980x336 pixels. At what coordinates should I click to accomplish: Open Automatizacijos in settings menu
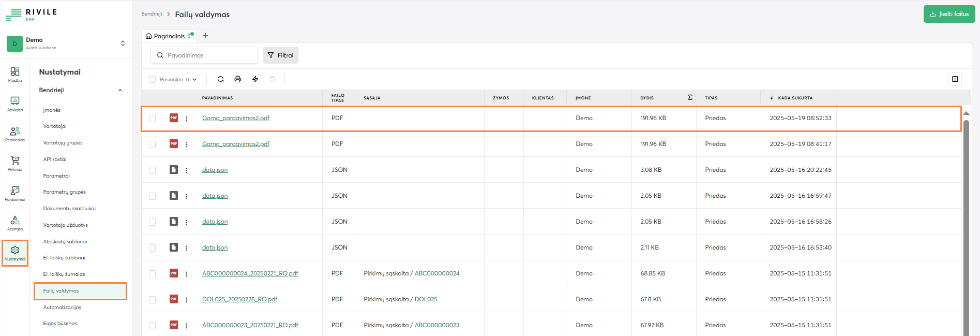[62, 308]
